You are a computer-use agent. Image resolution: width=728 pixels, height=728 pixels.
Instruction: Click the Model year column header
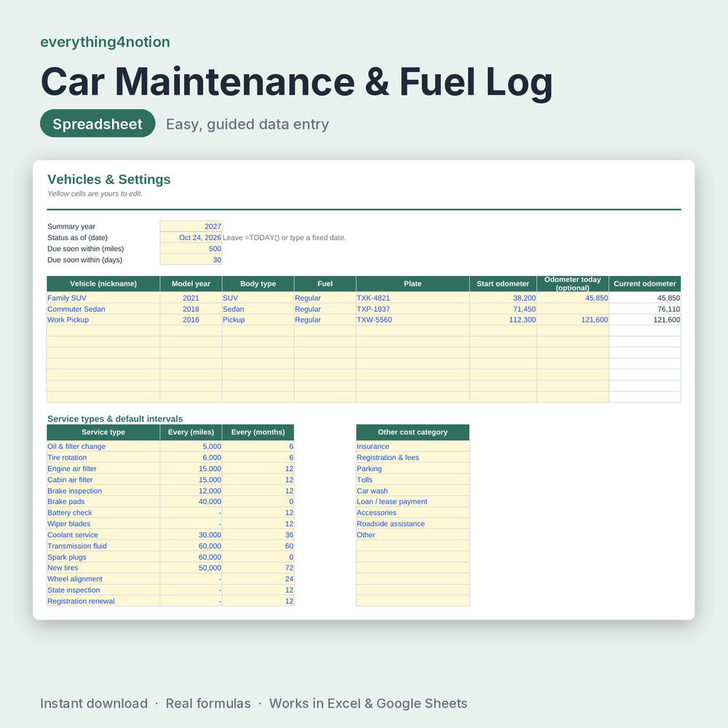[x=191, y=284]
